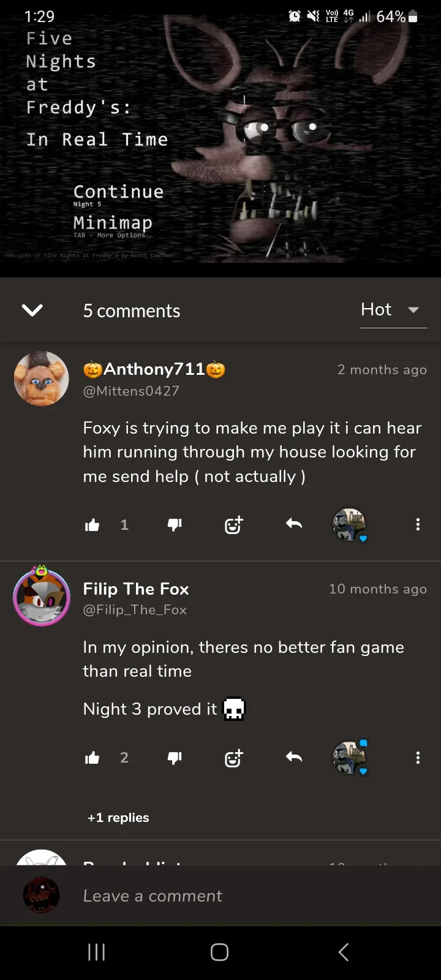Open the @Mittens0427 username link

pos(131,391)
